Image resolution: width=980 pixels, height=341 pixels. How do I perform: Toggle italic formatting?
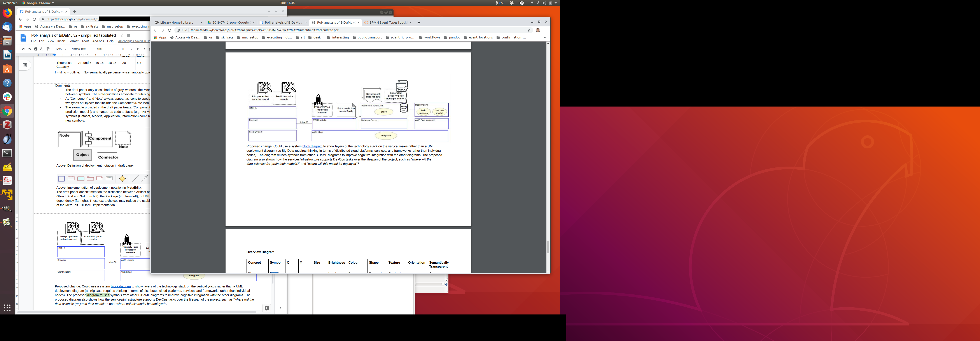144,49
